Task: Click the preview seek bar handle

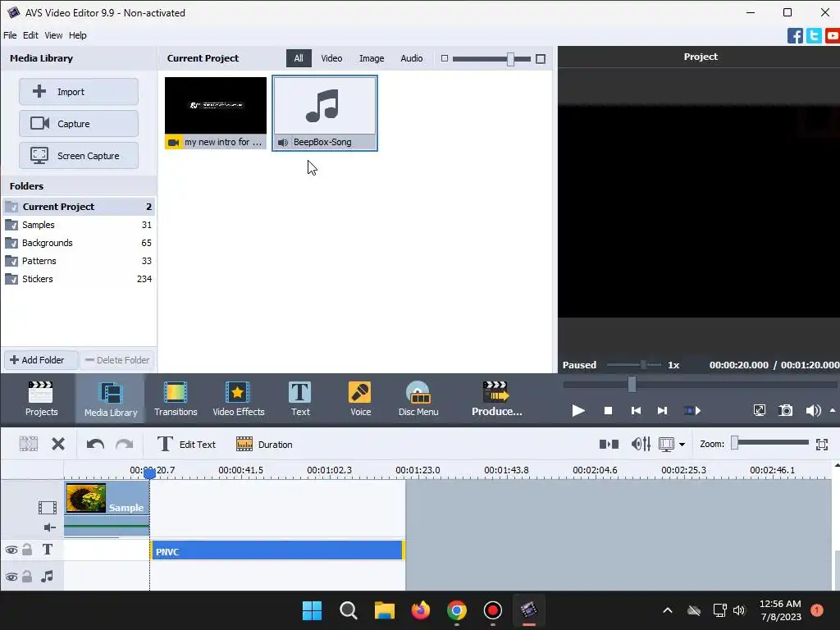Action: [x=632, y=384]
